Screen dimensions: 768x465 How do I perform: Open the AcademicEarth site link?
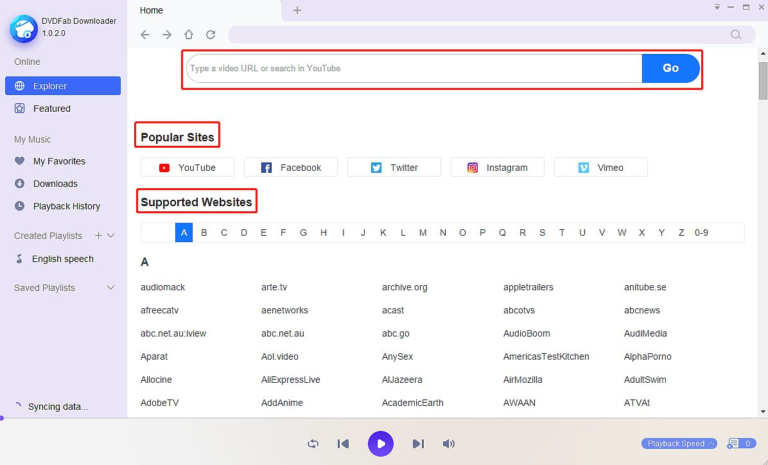[x=412, y=403]
